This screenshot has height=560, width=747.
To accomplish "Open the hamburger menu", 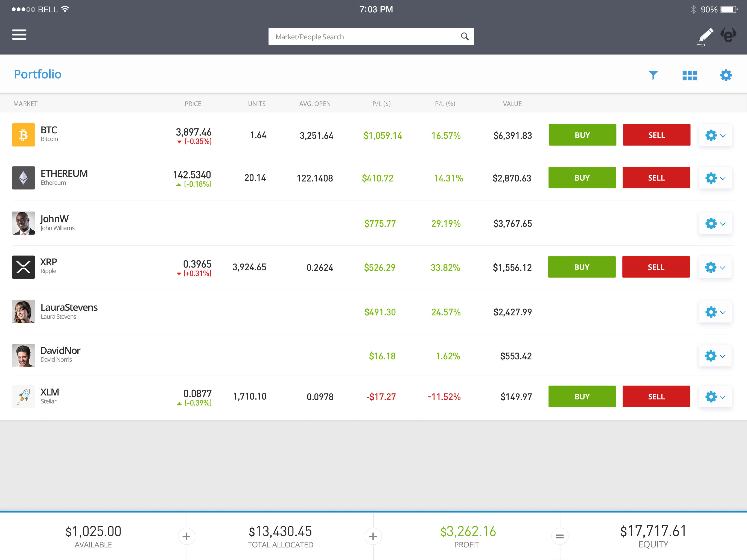I will pyautogui.click(x=19, y=34).
